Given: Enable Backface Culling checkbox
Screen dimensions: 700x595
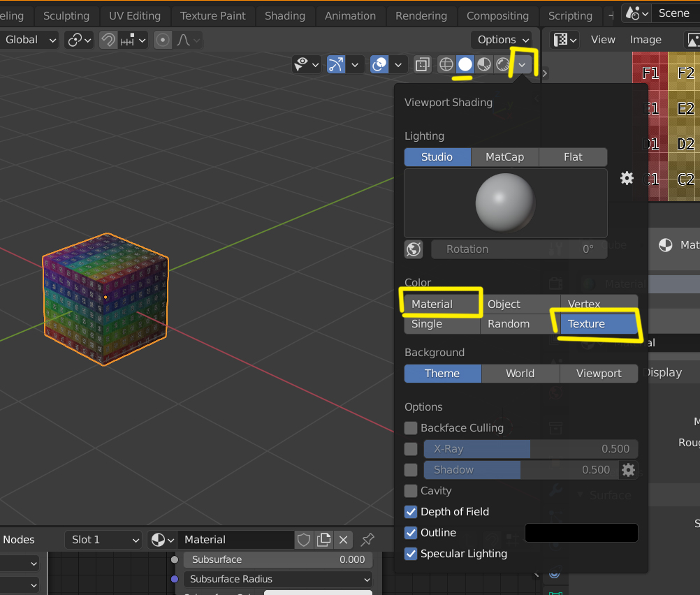Looking at the screenshot, I should [411, 428].
